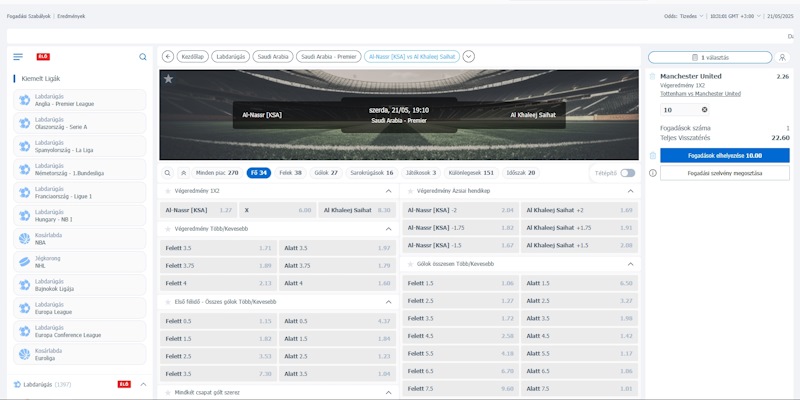The height and width of the screenshot is (400, 800).
Task: Select the Különlegesek 151 tab
Action: pyautogui.click(x=471, y=173)
